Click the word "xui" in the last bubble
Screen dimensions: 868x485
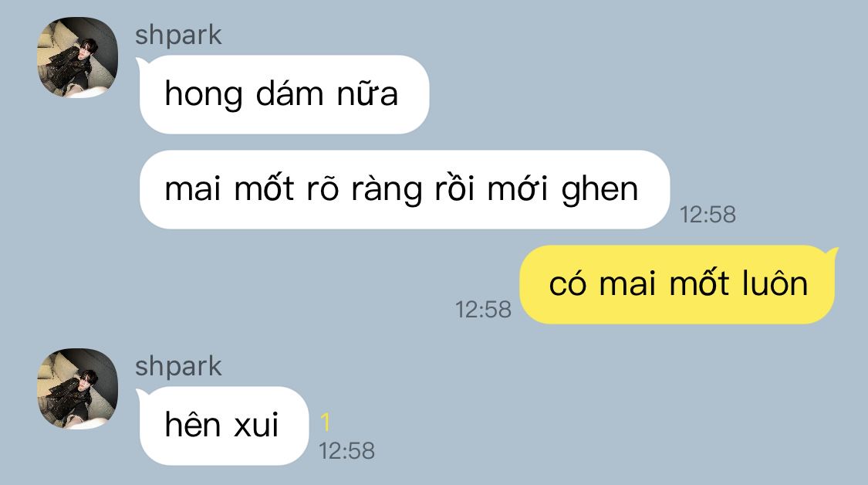pyautogui.click(x=256, y=426)
